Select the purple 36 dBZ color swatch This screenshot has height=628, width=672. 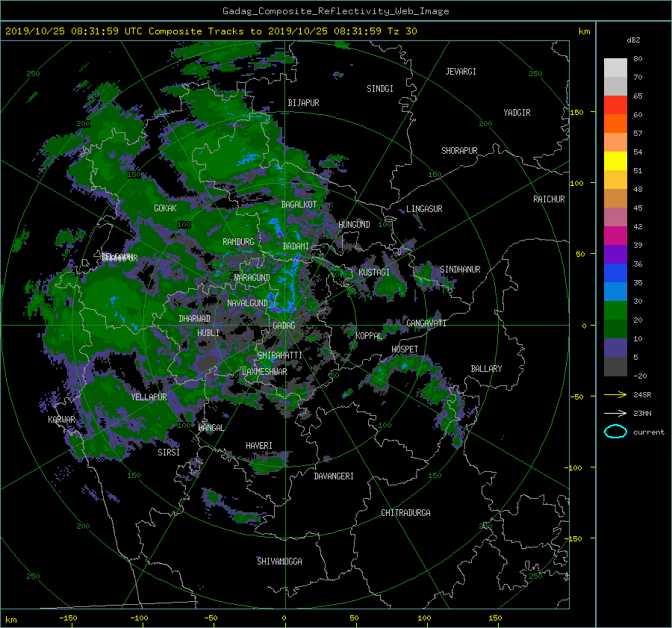615,254
